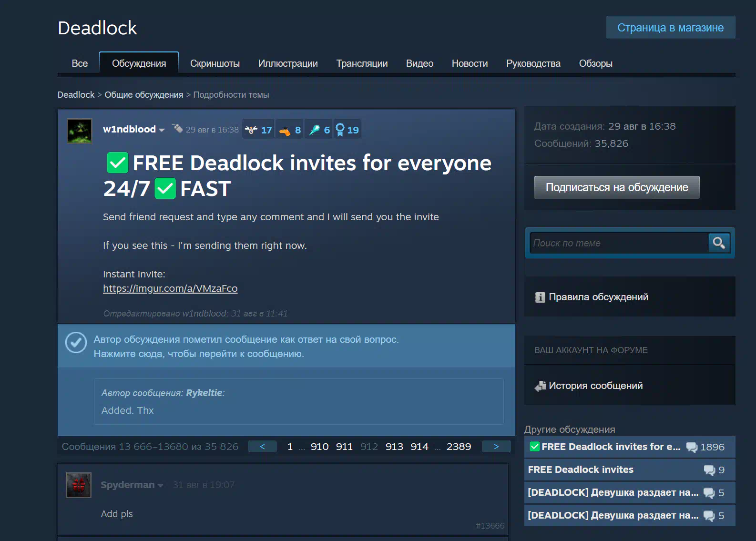Open the Новости tab
This screenshot has height=541, width=756.
pos(470,63)
